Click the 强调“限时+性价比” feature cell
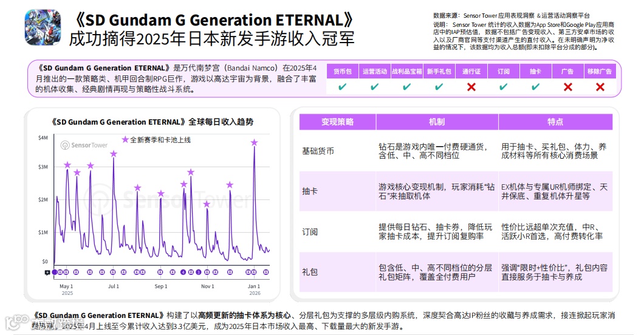 pos(554,272)
